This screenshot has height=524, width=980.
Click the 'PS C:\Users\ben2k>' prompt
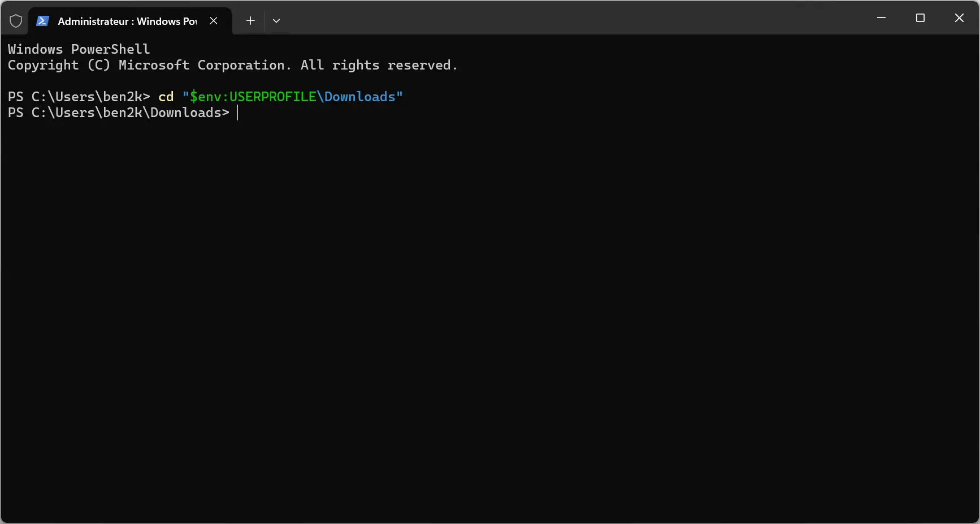(x=79, y=97)
